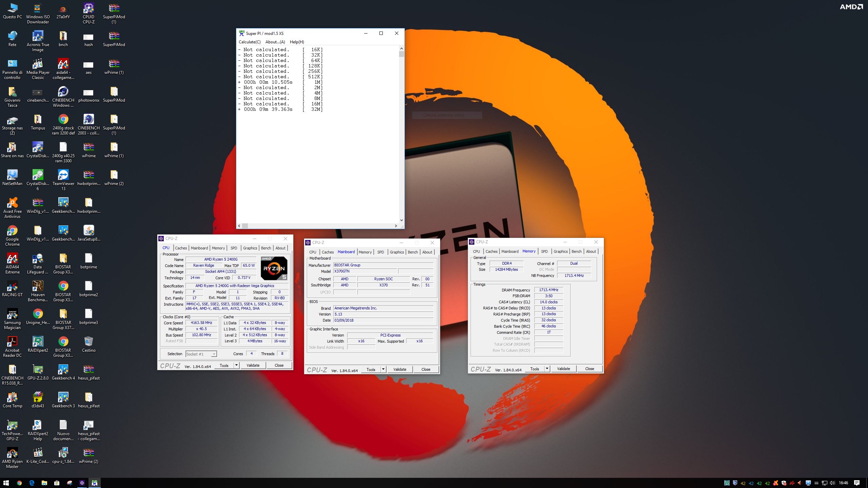Click the taskbar clock showing 16:46
Screen dimensions: 868x488
843,483
